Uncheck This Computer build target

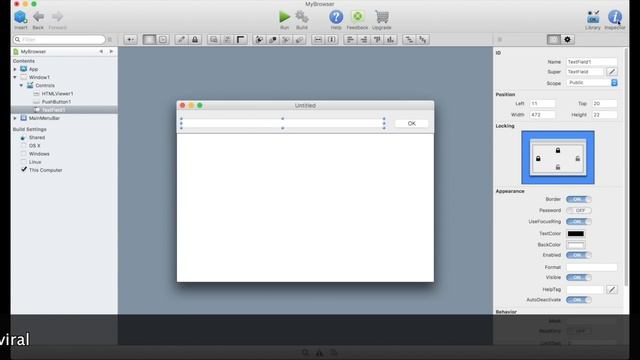click(x=24, y=170)
